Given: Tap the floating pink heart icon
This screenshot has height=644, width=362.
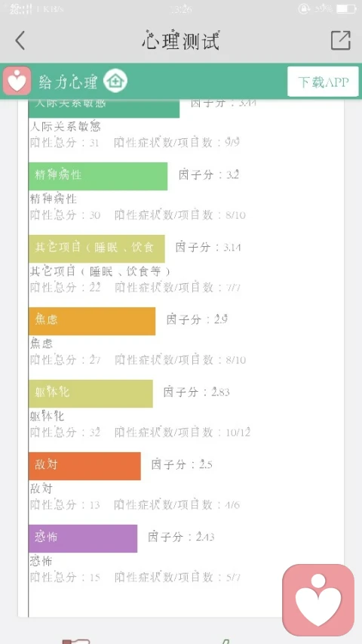Looking at the screenshot, I should 318,600.
